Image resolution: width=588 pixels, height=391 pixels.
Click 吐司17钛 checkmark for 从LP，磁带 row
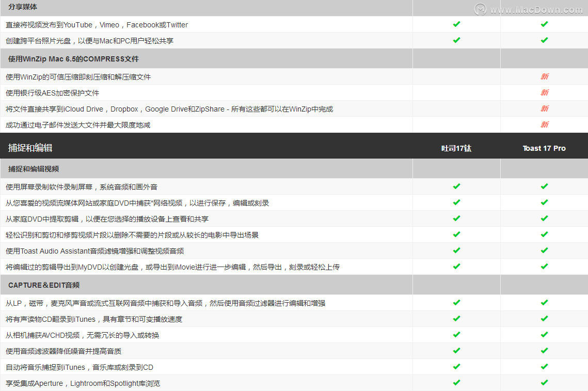point(456,303)
